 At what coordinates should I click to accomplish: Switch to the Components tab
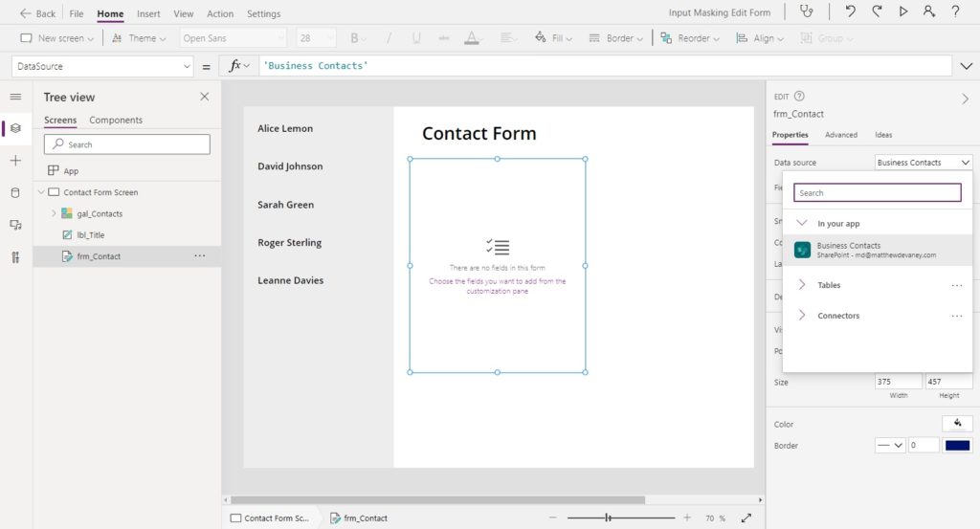click(x=116, y=120)
